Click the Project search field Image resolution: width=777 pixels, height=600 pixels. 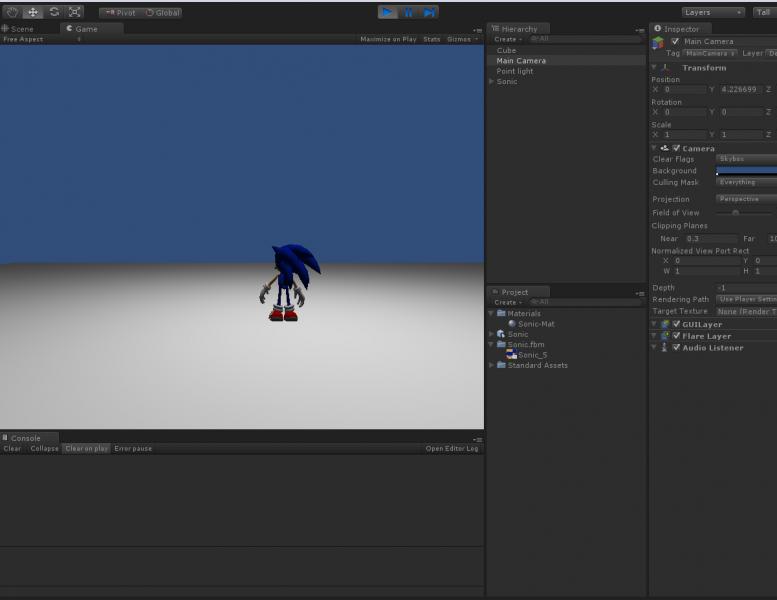tap(585, 302)
